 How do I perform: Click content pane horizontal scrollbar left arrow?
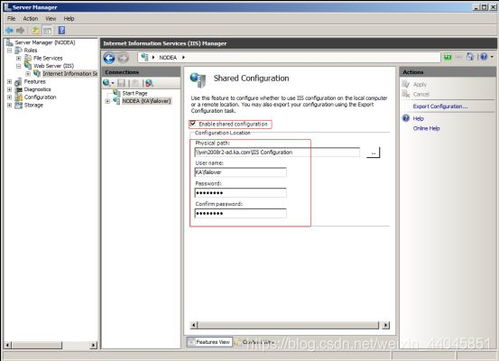(x=195, y=325)
